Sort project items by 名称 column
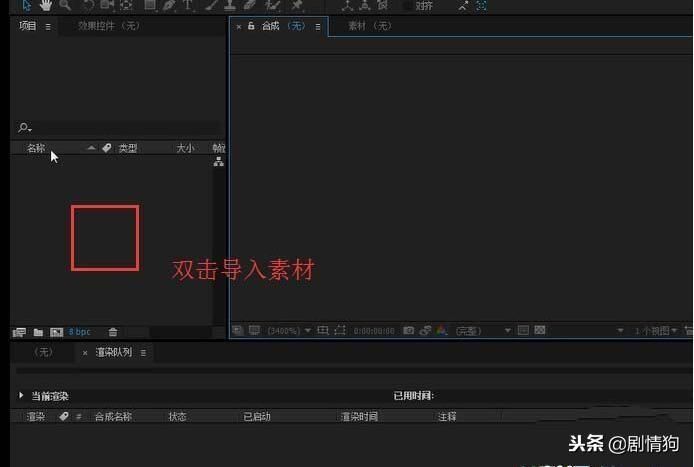Viewport: 694px width, 467px height. tap(36, 148)
